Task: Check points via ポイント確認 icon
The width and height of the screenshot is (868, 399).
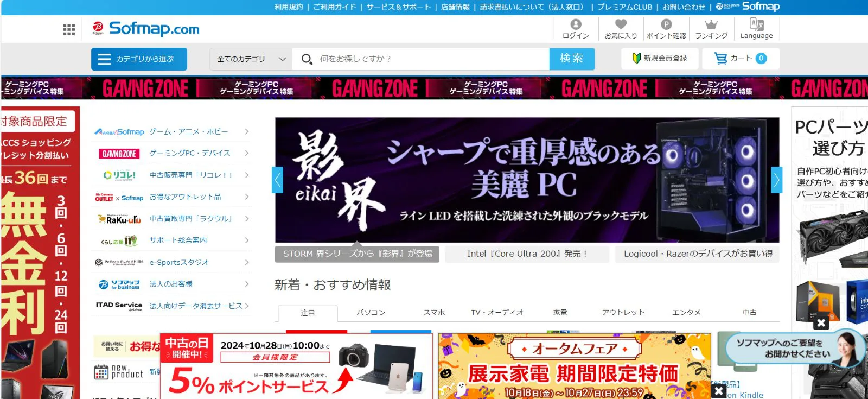Action: (666, 29)
